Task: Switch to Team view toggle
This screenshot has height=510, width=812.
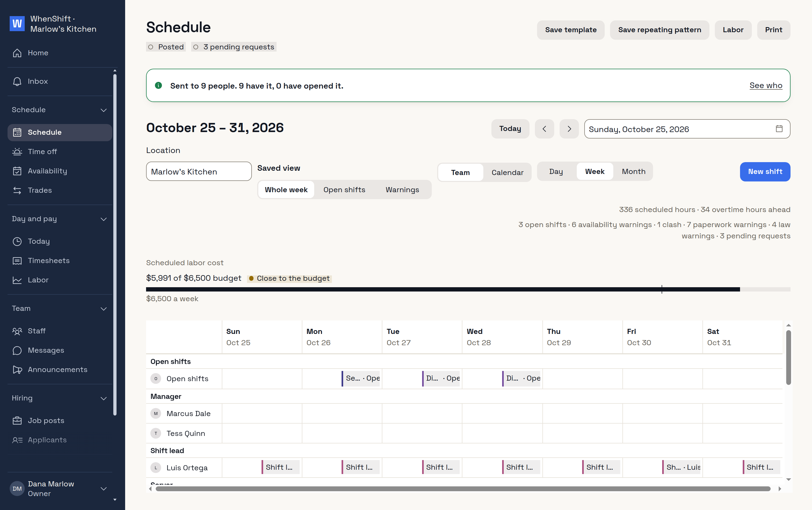Action: 460,173
